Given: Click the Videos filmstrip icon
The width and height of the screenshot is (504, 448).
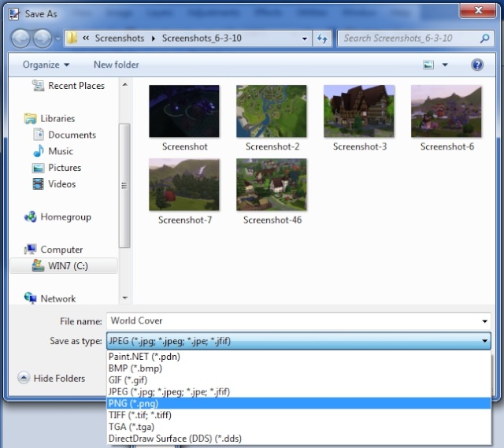Looking at the screenshot, I should [39, 184].
